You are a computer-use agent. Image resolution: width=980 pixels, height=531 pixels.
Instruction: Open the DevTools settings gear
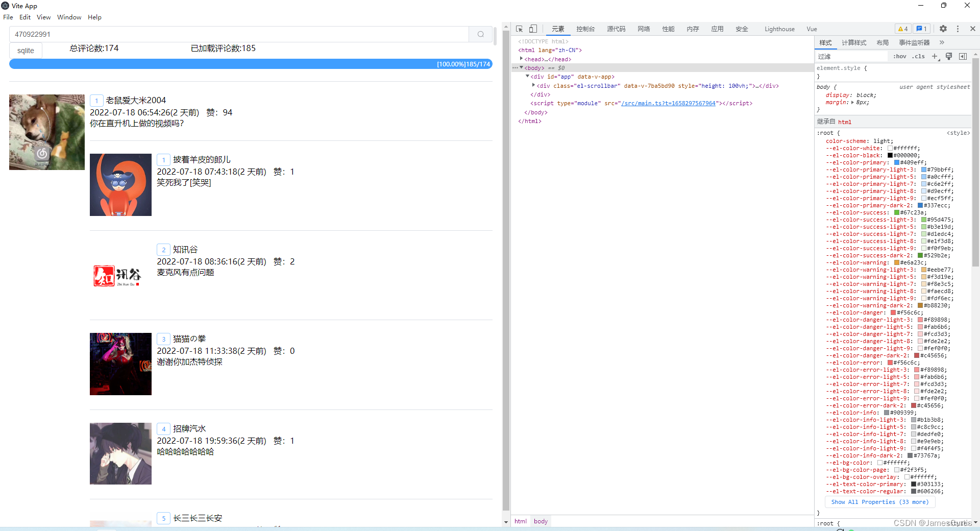click(x=943, y=29)
